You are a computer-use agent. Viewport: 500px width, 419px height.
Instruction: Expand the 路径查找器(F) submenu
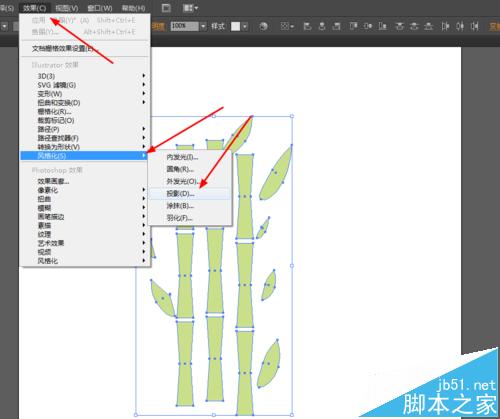[x=85, y=138]
